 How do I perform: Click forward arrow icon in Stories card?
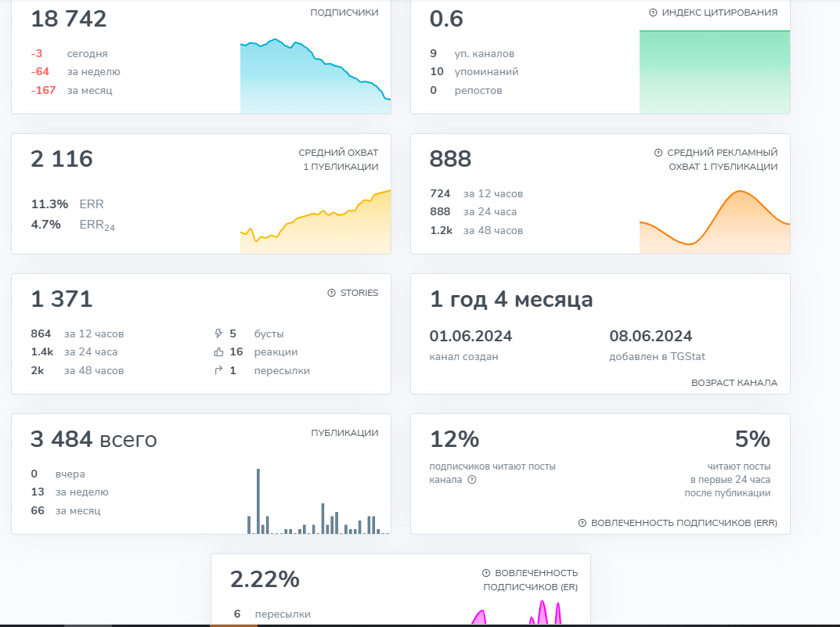pyautogui.click(x=218, y=371)
